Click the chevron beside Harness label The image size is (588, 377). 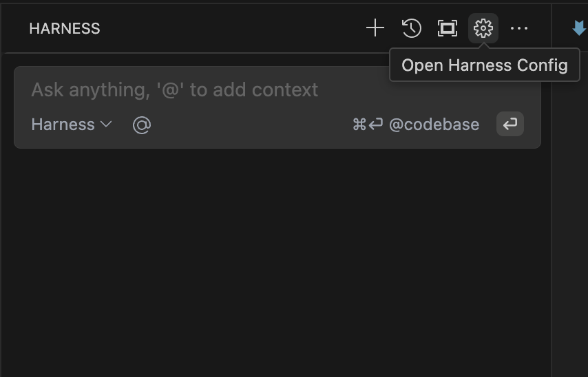[x=106, y=125]
